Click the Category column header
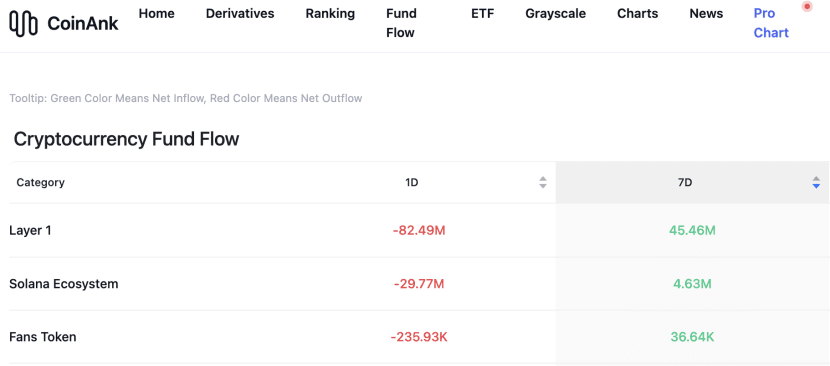The height and width of the screenshot is (366, 830). pos(40,183)
